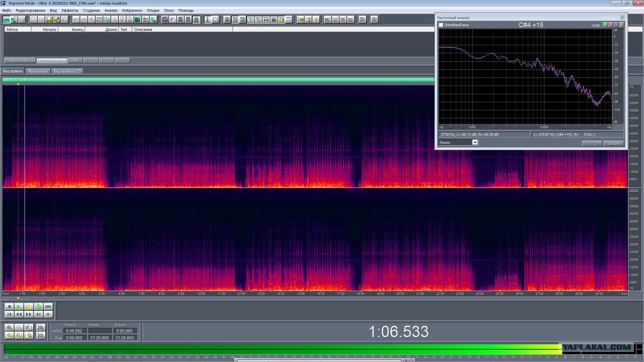Open the Избранное menu
This screenshot has width=644, height=362.
point(132,11)
